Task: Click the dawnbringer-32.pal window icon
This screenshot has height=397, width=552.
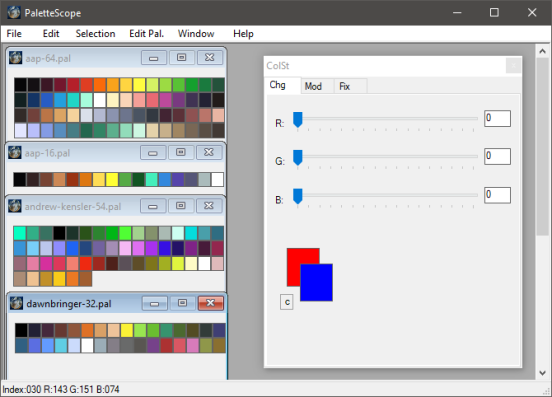Action: click(16, 303)
